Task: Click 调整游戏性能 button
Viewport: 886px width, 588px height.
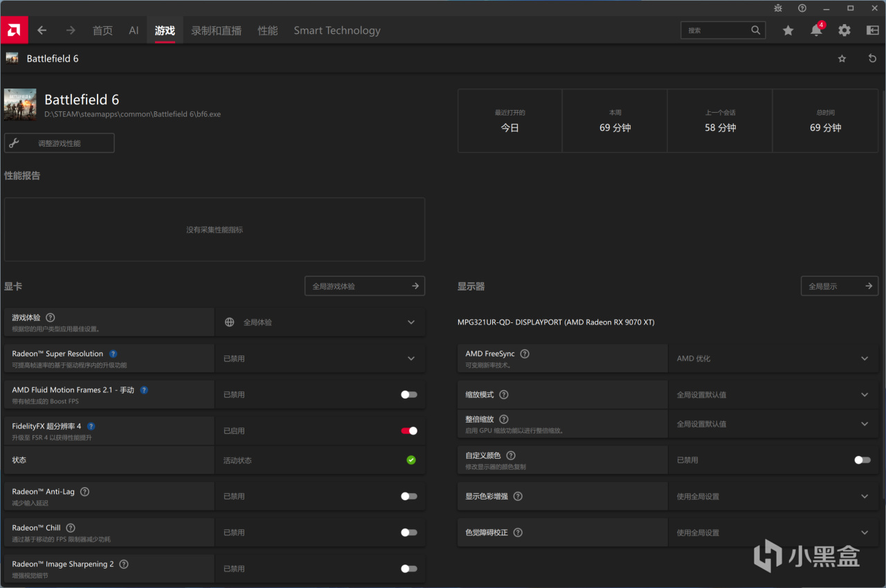Action: click(x=60, y=143)
